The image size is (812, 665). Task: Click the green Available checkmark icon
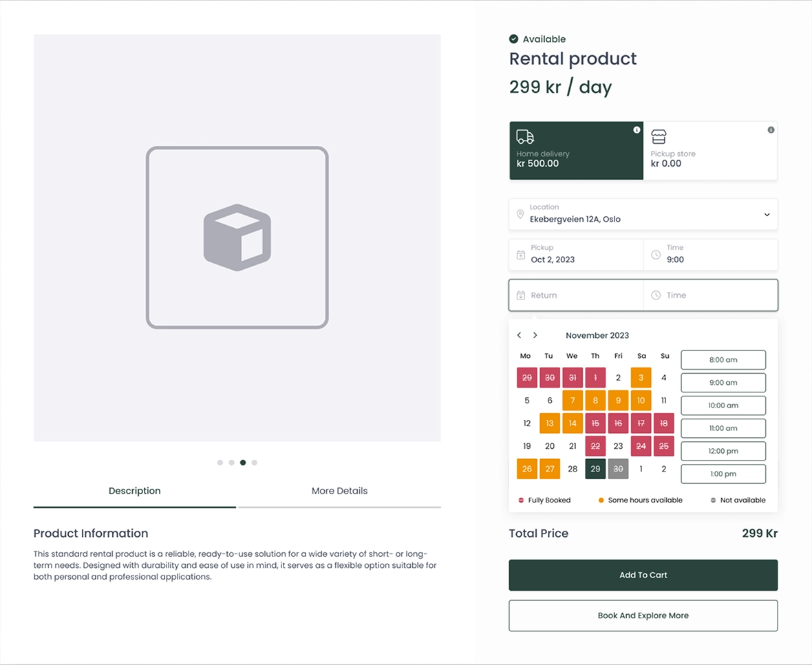pos(513,39)
